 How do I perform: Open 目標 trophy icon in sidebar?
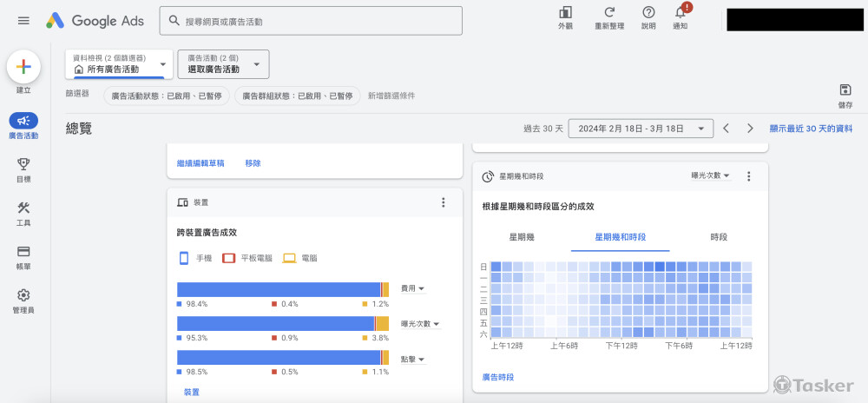23,164
